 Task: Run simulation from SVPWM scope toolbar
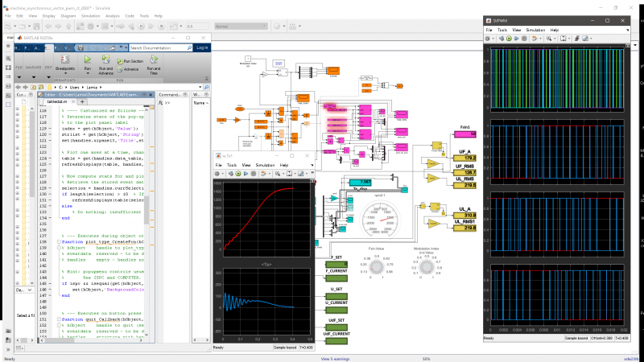(x=509, y=39)
